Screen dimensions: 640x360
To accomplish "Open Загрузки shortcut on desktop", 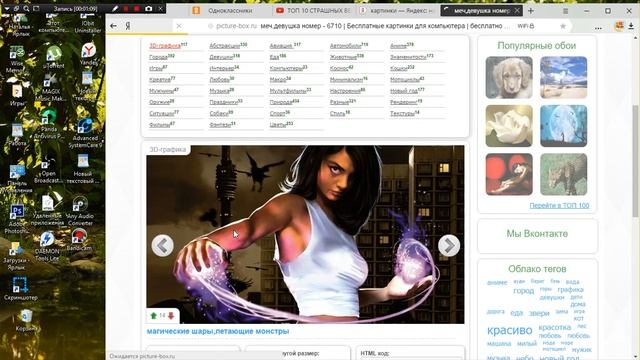I will point(16,256).
